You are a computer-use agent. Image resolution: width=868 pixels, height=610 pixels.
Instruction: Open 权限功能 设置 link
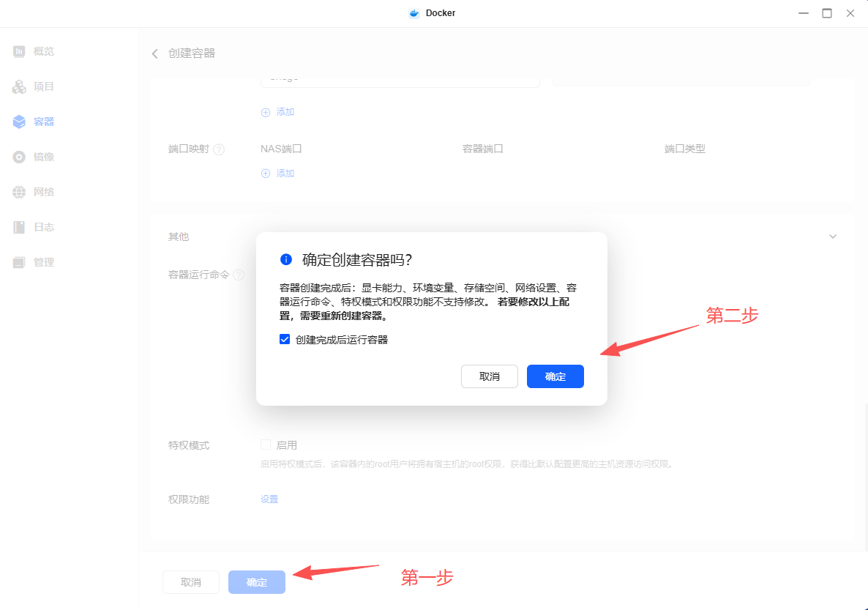(x=269, y=499)
